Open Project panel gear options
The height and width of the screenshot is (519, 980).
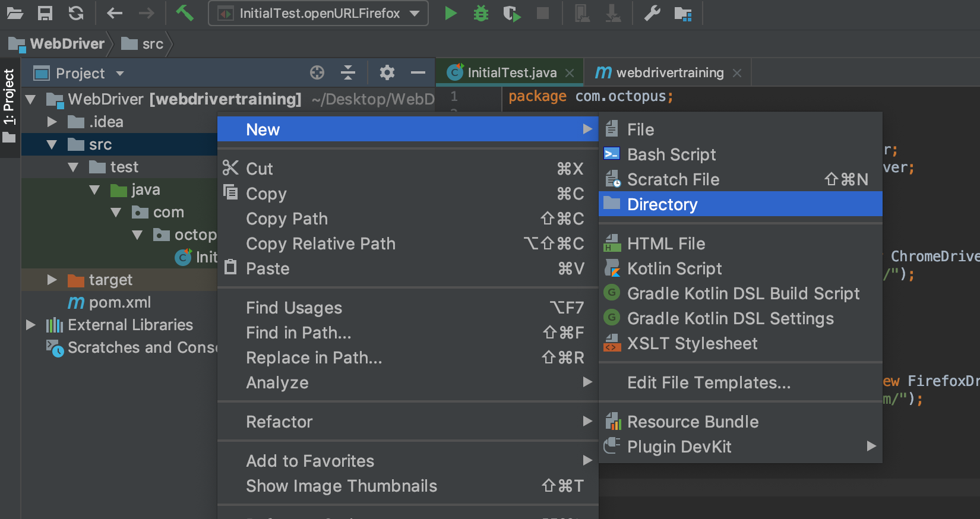[x=387, y=73]
